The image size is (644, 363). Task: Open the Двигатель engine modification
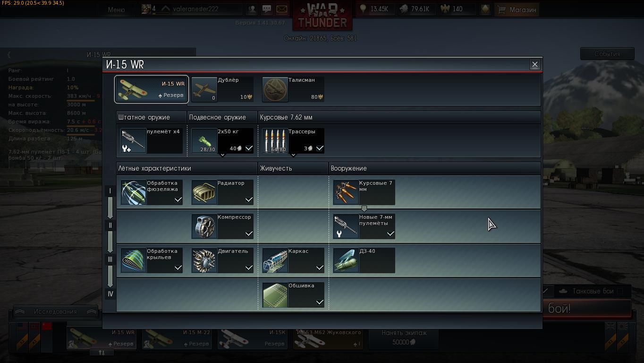204,260
